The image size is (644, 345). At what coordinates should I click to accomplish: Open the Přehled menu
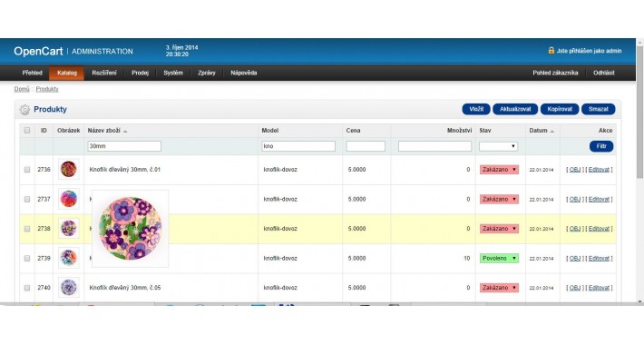32,73
